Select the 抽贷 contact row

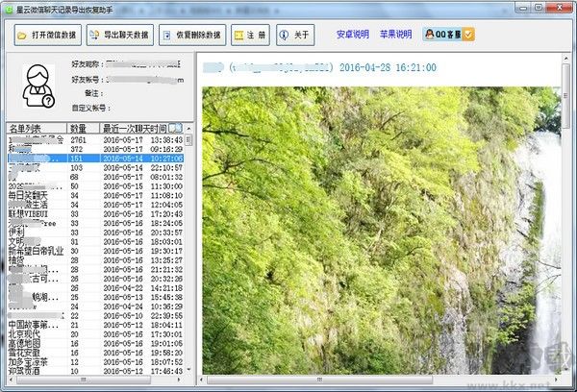coord(95,260)
